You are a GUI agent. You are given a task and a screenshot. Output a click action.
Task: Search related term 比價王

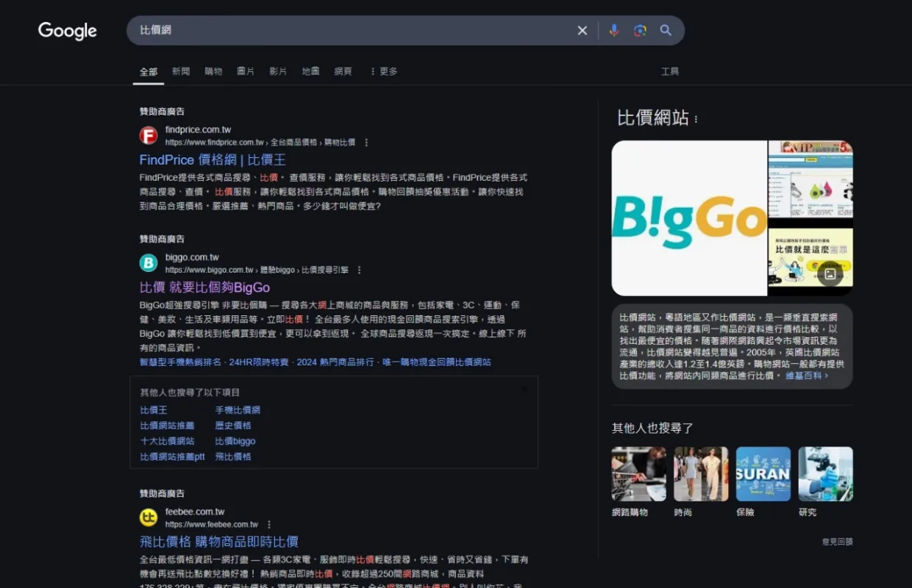(154, 410)
